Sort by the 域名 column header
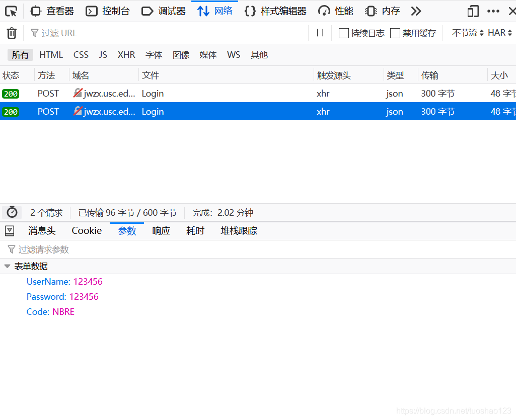Screen dimensions: 516x420 click(x=104, y=75)
